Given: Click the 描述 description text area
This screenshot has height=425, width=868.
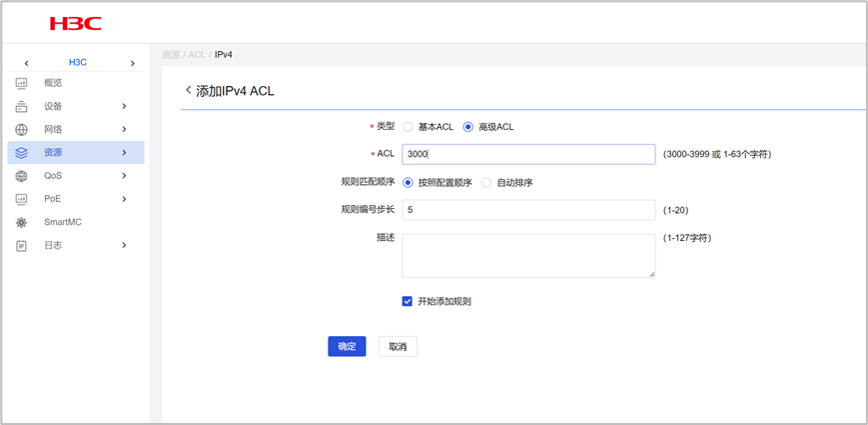Looking at the screenshot, I should pyautogui.click(x=528, y=255).
